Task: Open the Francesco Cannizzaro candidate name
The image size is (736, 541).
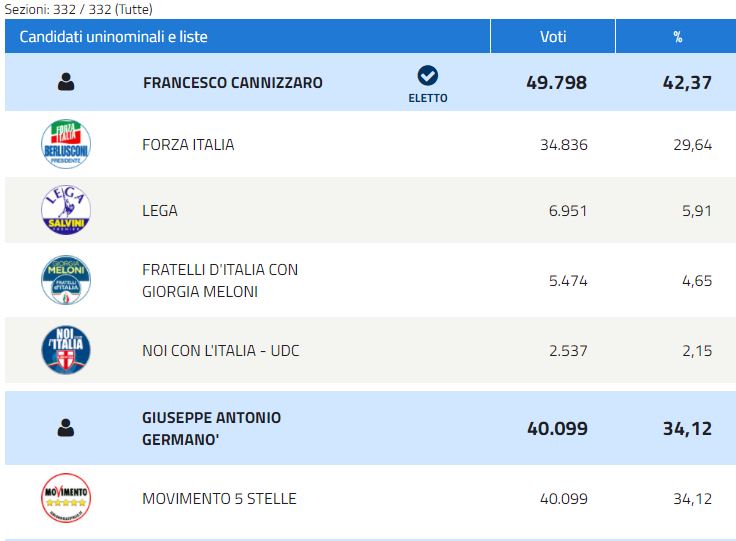Action: point(233,83)
